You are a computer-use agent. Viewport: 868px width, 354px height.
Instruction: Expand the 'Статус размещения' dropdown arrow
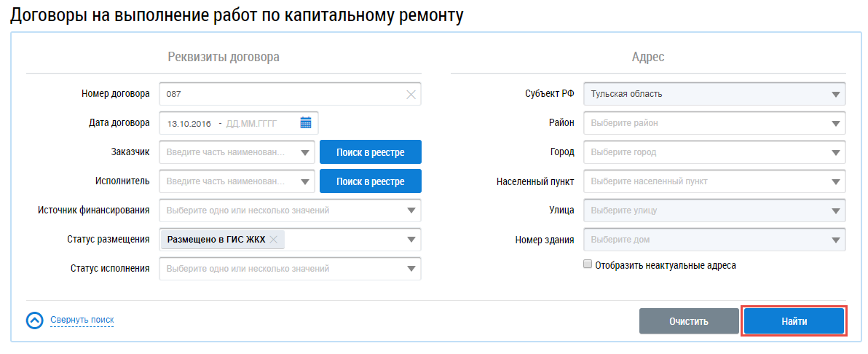click(x=411, y=240)
